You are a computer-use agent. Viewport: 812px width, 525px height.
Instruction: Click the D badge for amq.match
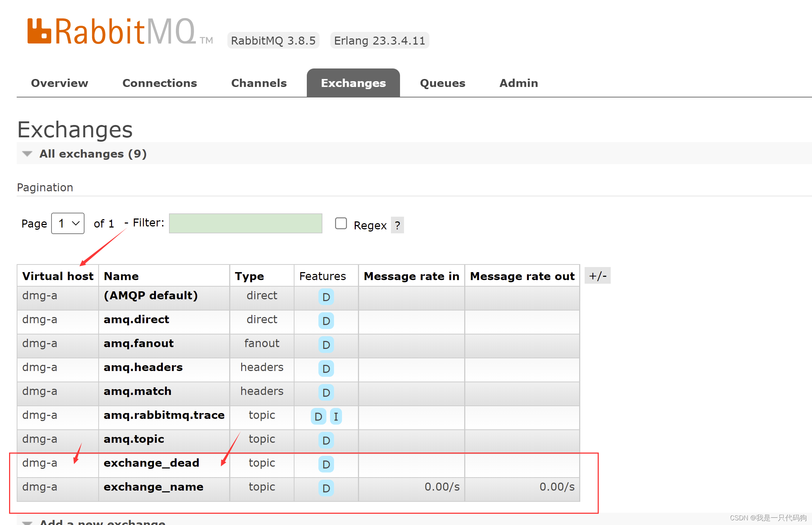point(326,392)
